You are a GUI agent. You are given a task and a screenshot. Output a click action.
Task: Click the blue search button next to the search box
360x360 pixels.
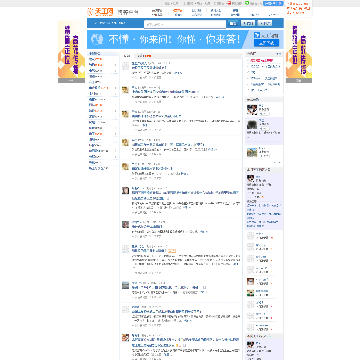pyautogui.click(x=233, y=23)
